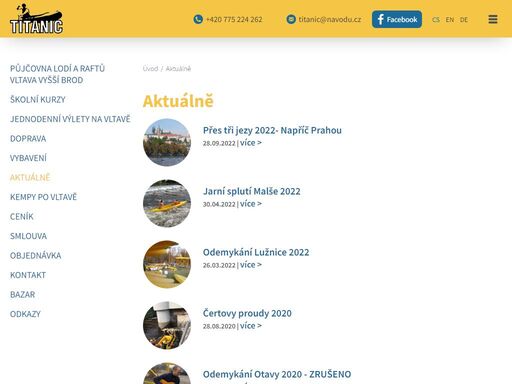Open Smlouva menu item
The height and width of the screenshot is (384, 512).
(x=28, y=236)
